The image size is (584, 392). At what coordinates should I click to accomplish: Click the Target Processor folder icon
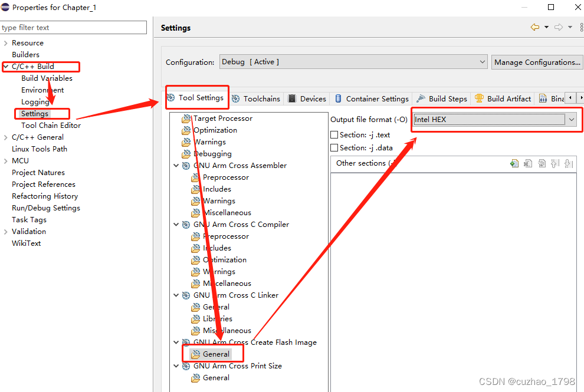pyautogui.click(x=186, y=118)
